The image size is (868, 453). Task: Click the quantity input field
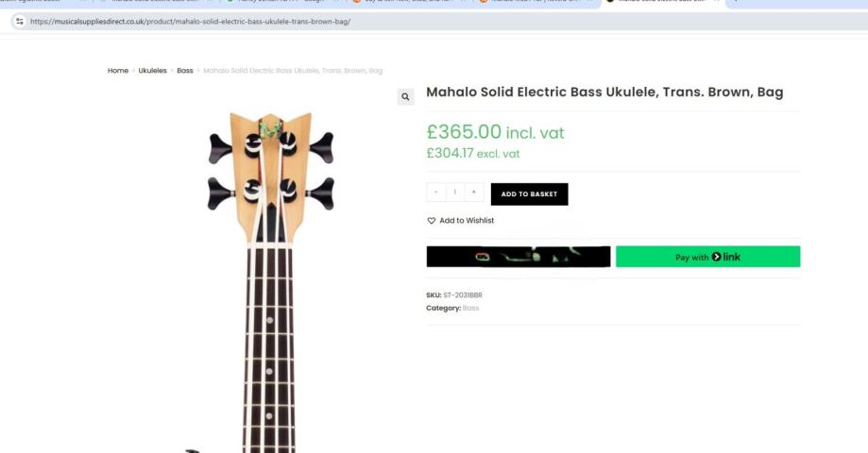(455, 193)
